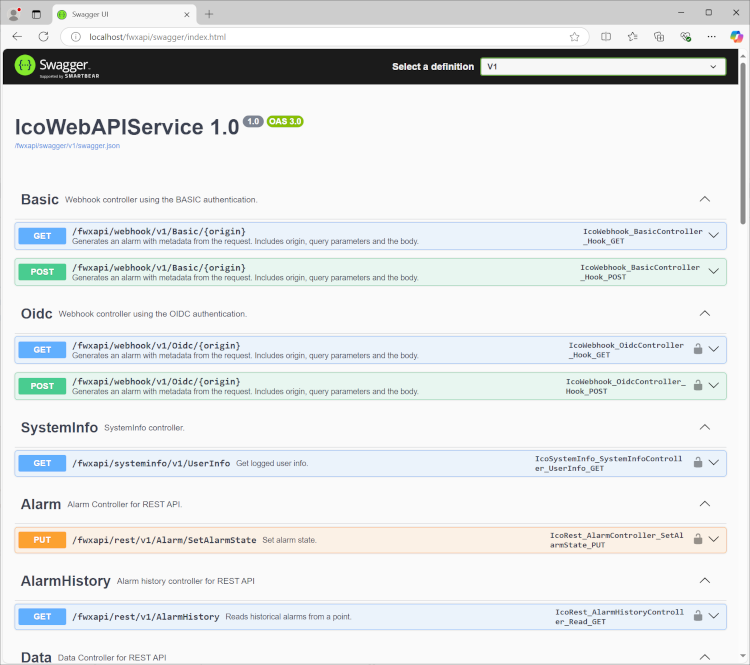Click POST button for Oidc webhook
The image size is (750, 665).
coord(42,386)
